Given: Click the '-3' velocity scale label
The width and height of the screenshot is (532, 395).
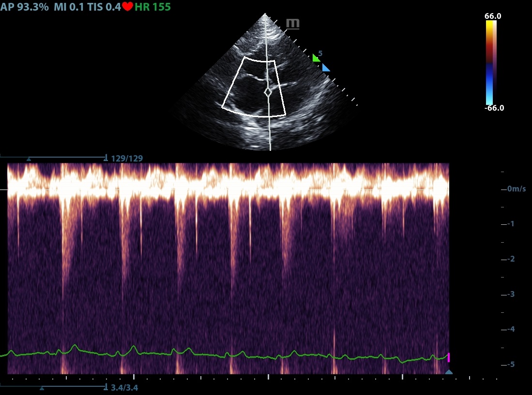Looking at the screenshot, I should [511, 293].
